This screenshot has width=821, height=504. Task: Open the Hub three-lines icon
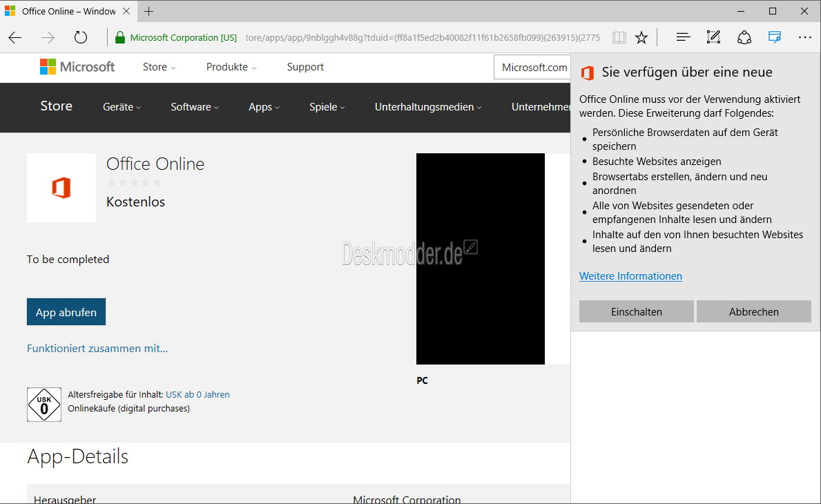tap(683, 37)
